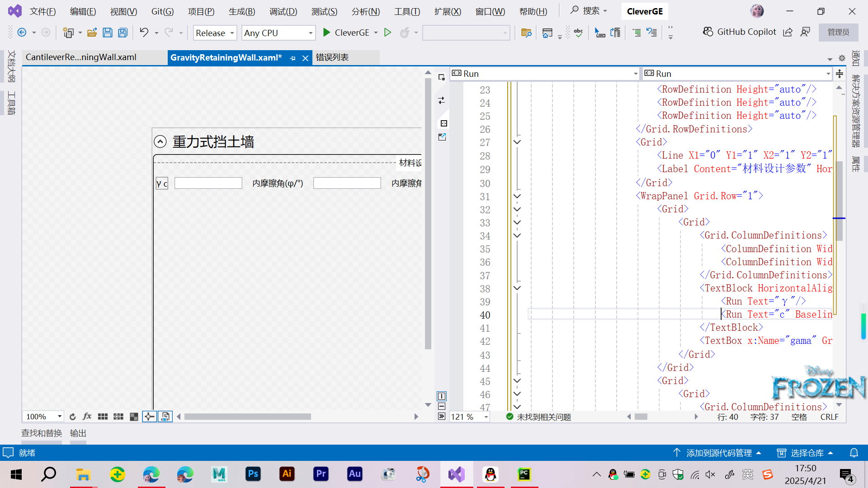The image size is (868, 488).
Task: Open Find in Files via magnifier folder icon
Action: (526, 33)
